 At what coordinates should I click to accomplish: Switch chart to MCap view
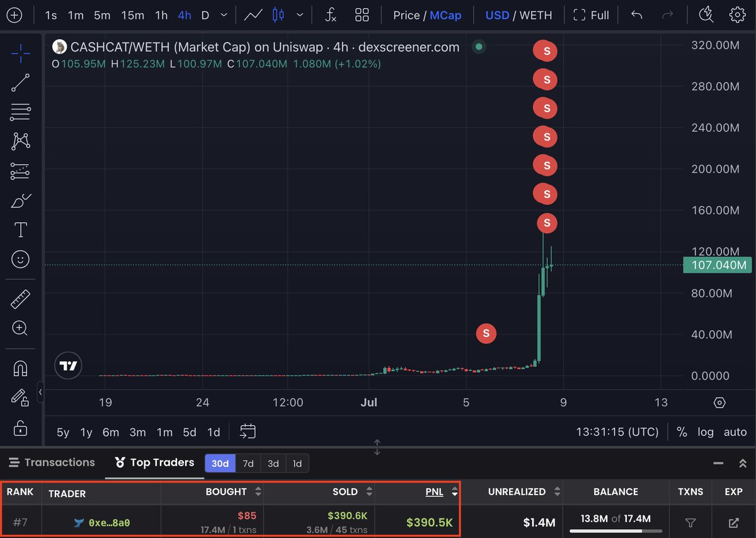tap(445, 15)
